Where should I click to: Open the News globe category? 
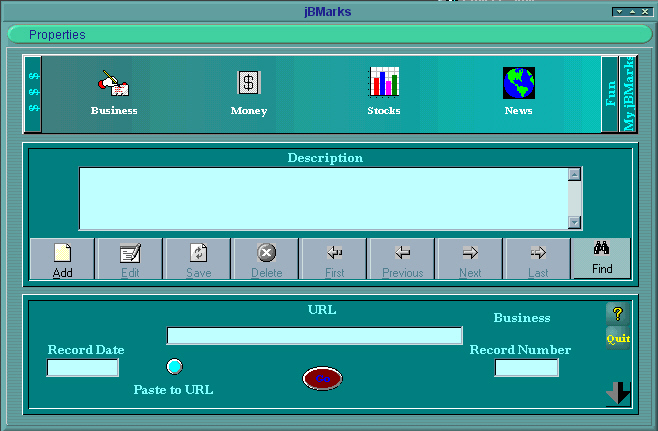coord(519,91)
